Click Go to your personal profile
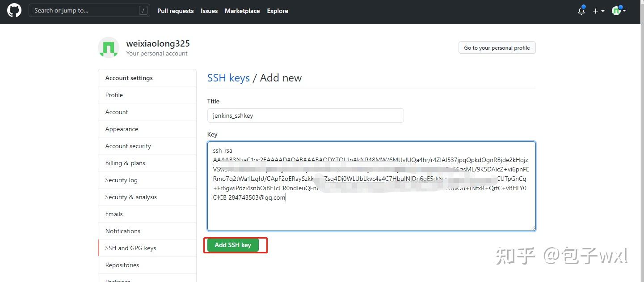This screenshot has width=644, height=282. 497,47
